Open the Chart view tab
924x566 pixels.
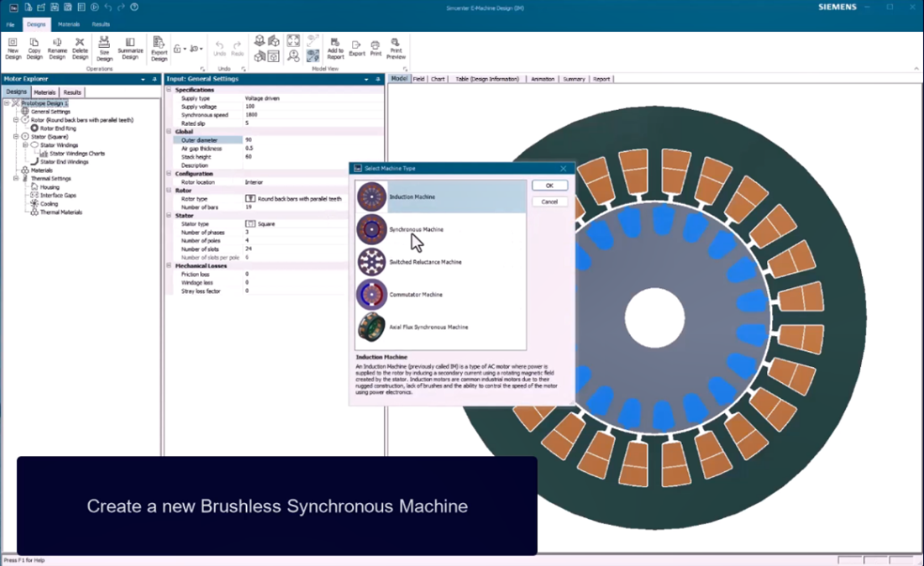(x=438, y=79)
